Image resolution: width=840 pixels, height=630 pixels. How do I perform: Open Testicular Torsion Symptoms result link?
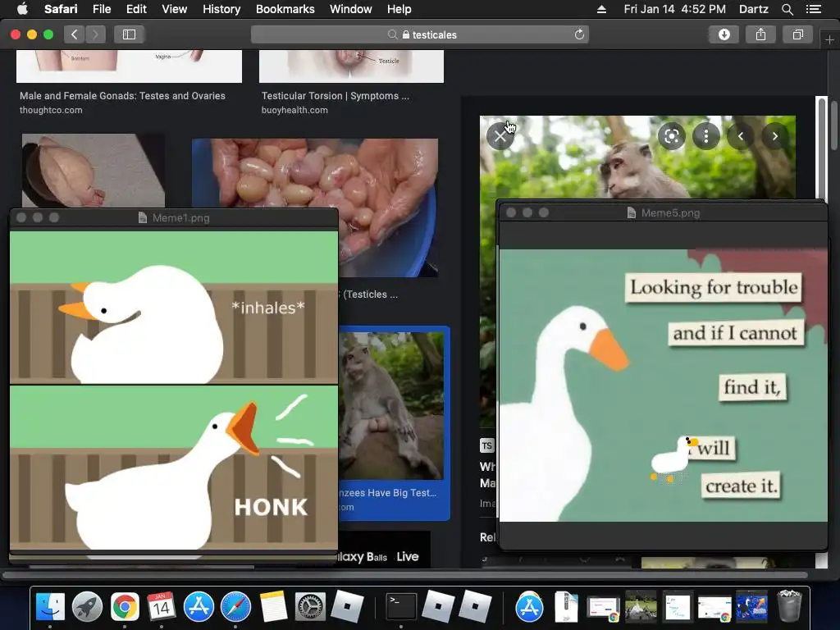[x=336, y=96]
